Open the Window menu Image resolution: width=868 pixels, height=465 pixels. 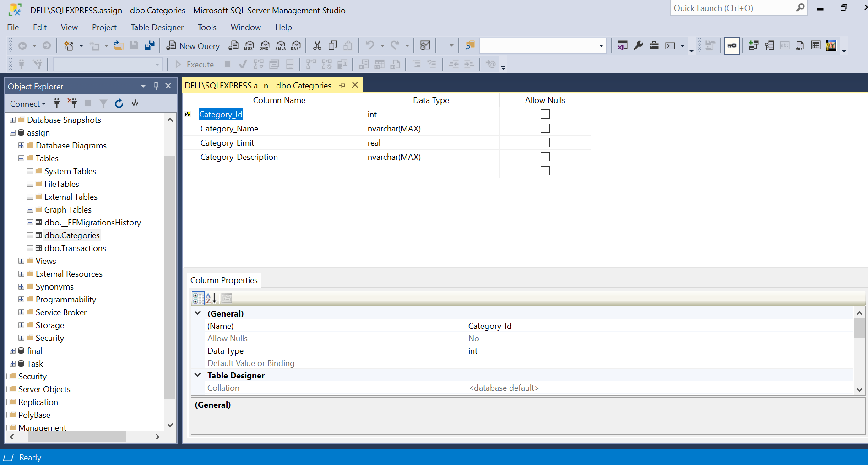tap(246, 27)
